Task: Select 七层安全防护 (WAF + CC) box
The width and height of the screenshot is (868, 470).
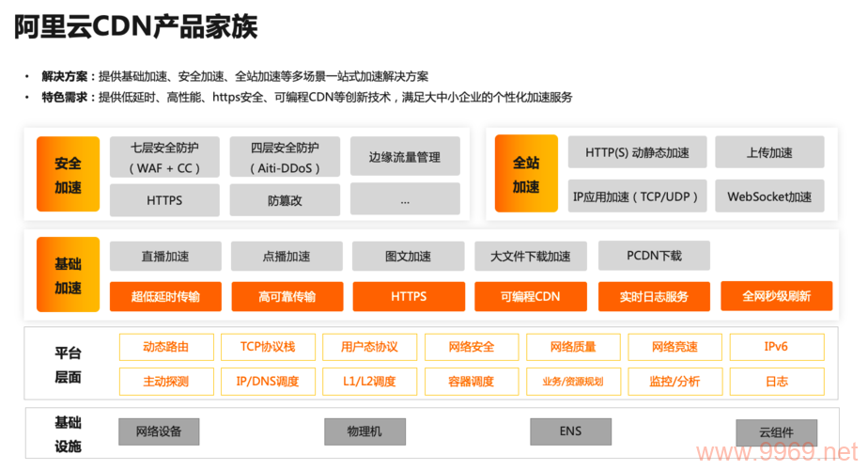Action: click(164, 157)
